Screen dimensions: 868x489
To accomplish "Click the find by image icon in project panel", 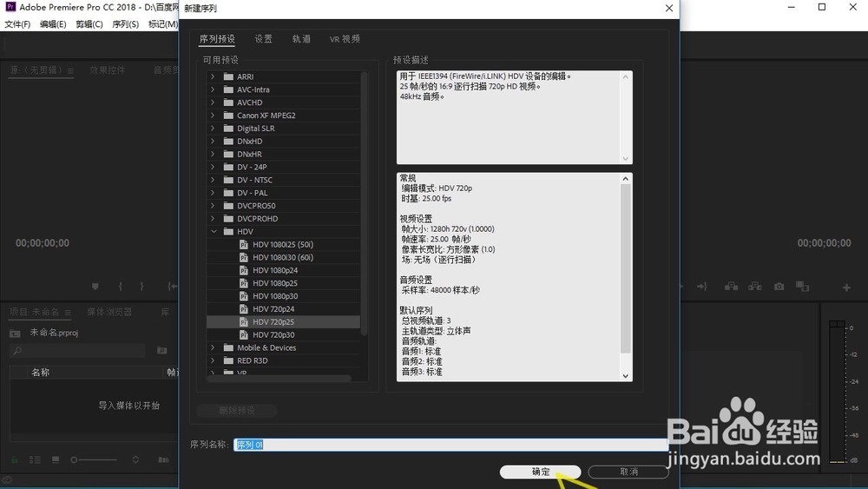I will pos(161,350).
